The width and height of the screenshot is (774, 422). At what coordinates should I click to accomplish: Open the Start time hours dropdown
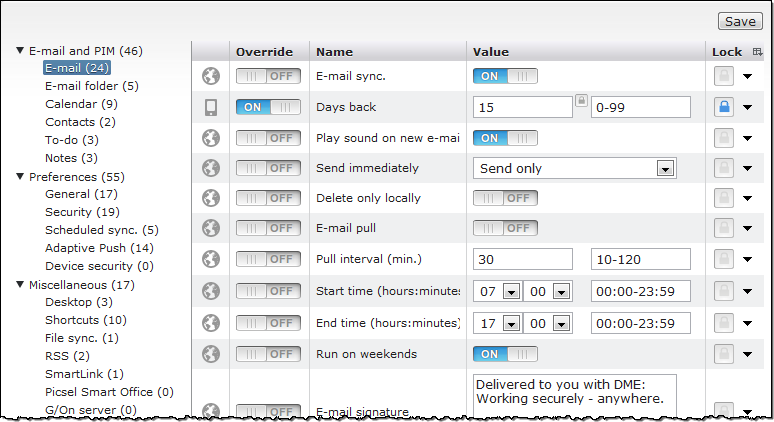511,292
